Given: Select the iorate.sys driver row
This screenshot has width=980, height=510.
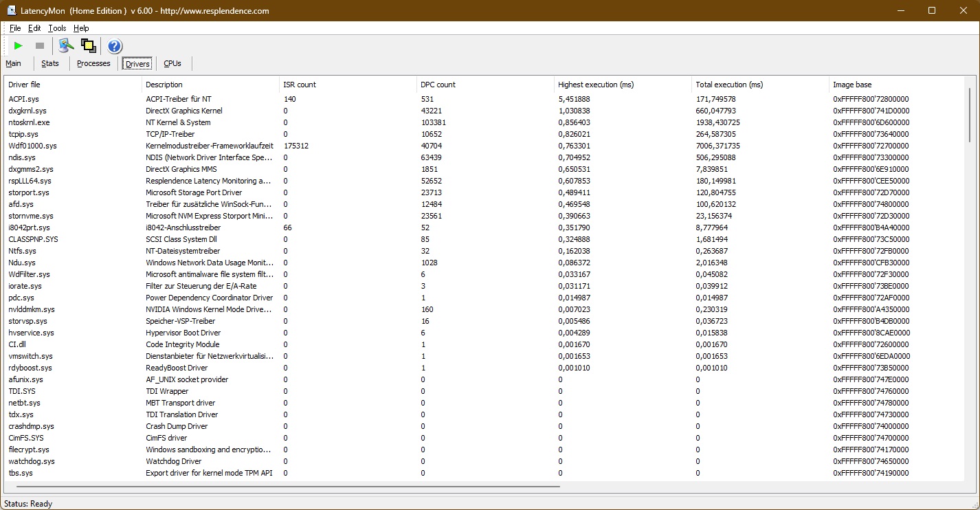Looking at the screenshot, I should pos(485,286).
